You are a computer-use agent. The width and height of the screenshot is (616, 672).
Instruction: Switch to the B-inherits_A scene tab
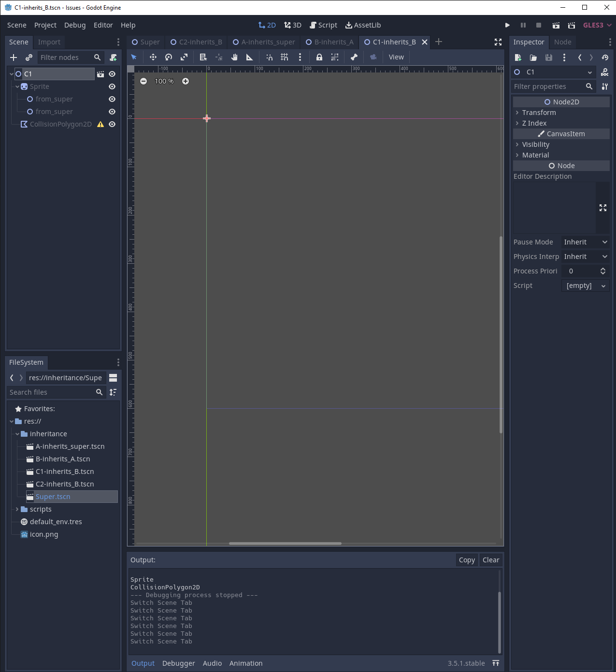pos(330,42)
